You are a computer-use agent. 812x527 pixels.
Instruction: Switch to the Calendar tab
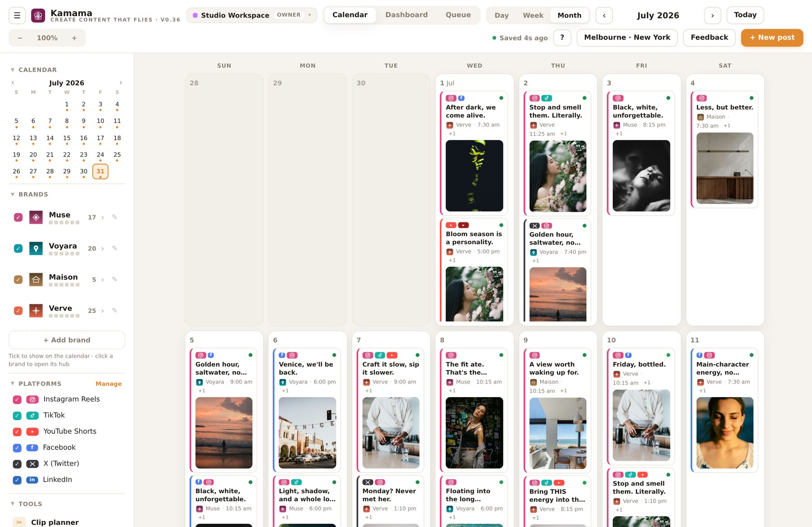pos(350,15)
